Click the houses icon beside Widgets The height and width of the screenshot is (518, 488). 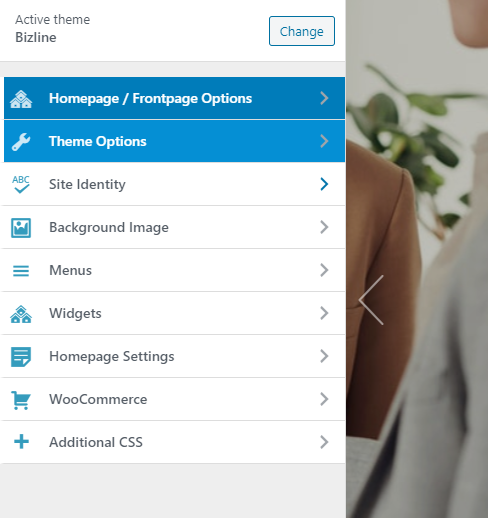(21, 314)
